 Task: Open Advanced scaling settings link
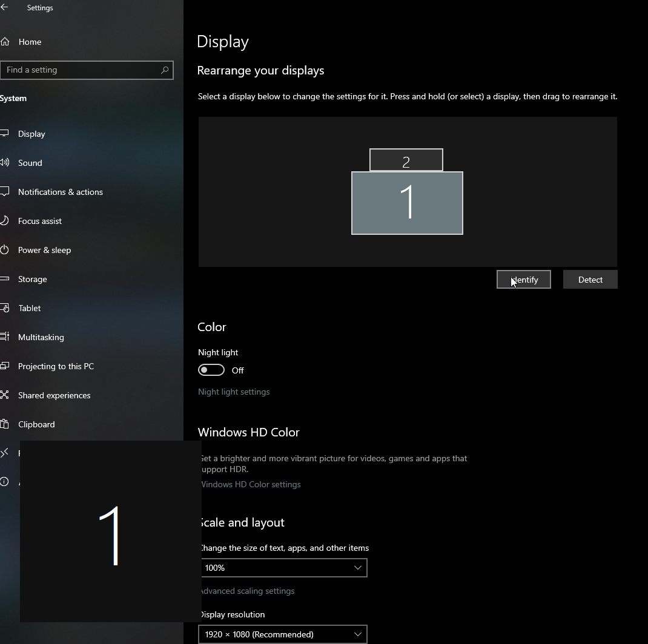(248, 591)
